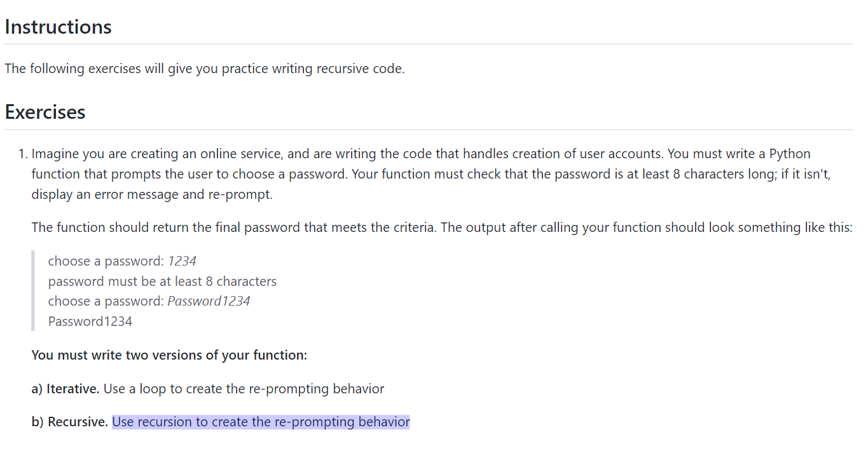
Task: Click the "Exercises" heading
Action: click(45, 112)
